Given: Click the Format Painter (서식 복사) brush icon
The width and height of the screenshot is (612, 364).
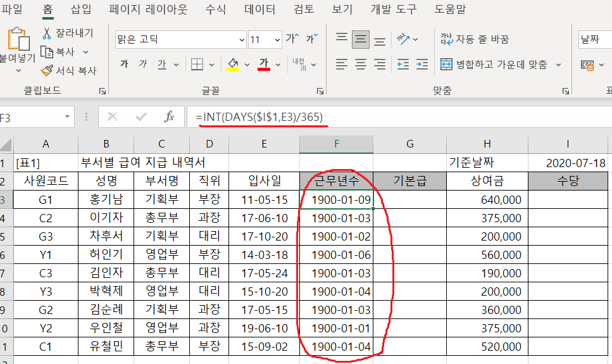Looking at the screenshot, I should [47, 71].
